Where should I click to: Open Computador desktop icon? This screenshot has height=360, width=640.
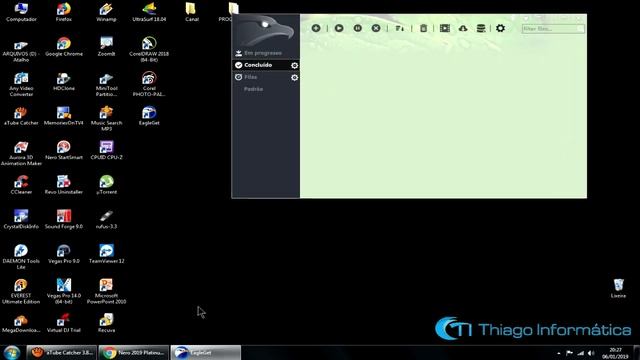coord(21,12)
